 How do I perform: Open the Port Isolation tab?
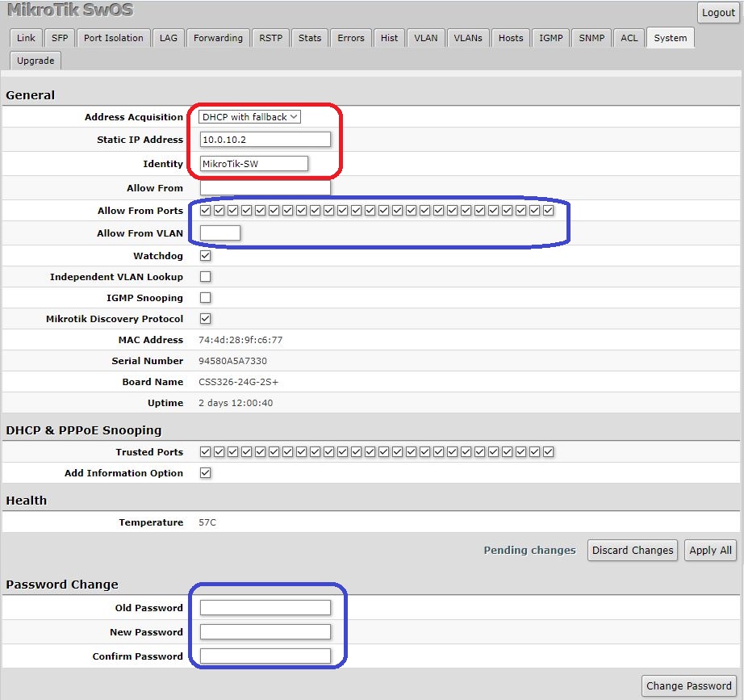tap(114, 38)
